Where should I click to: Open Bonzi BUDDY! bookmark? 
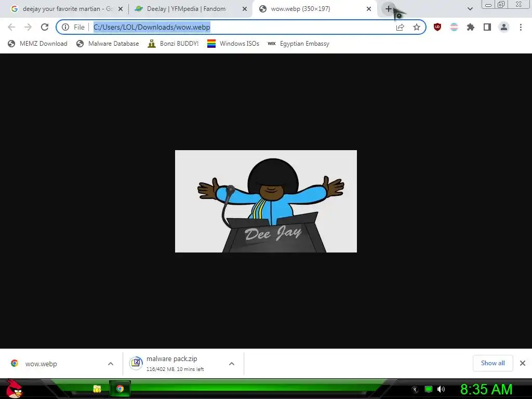click(x=173, y=44)
